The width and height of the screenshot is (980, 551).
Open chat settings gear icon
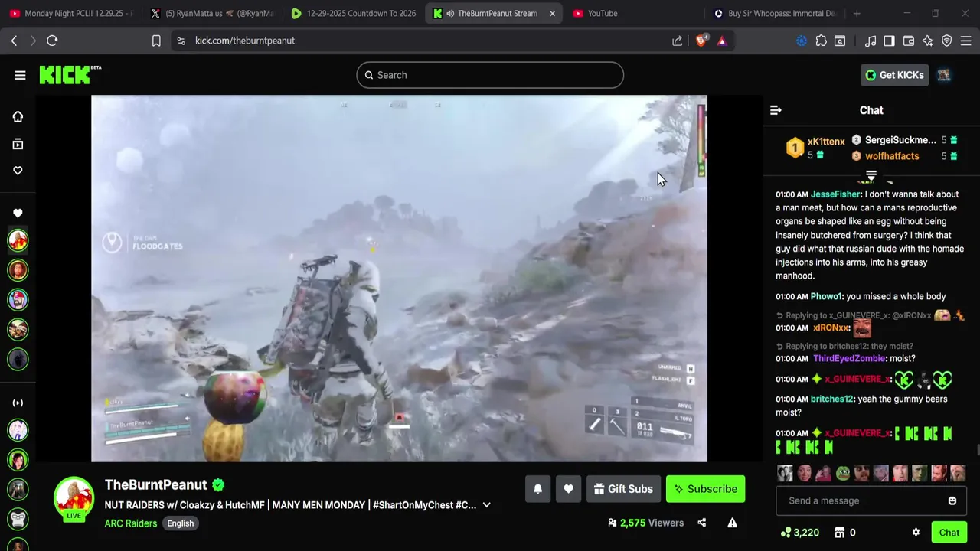point(916,533)
